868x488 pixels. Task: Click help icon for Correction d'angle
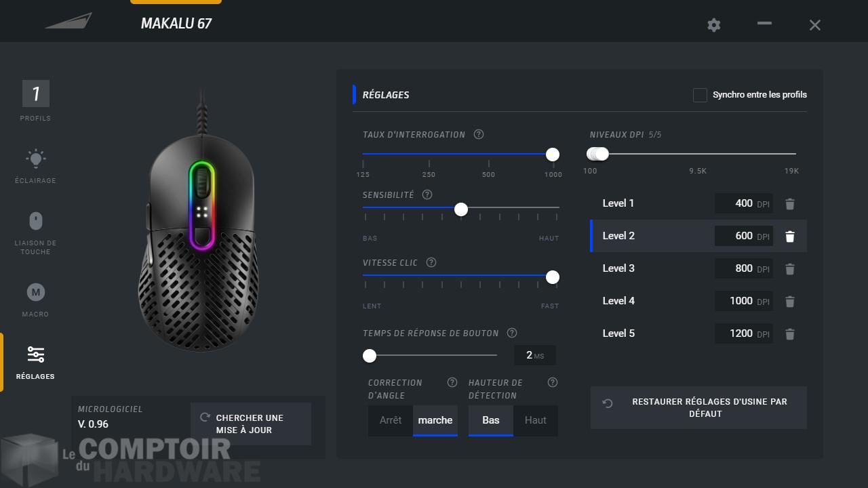pos(452,382)
